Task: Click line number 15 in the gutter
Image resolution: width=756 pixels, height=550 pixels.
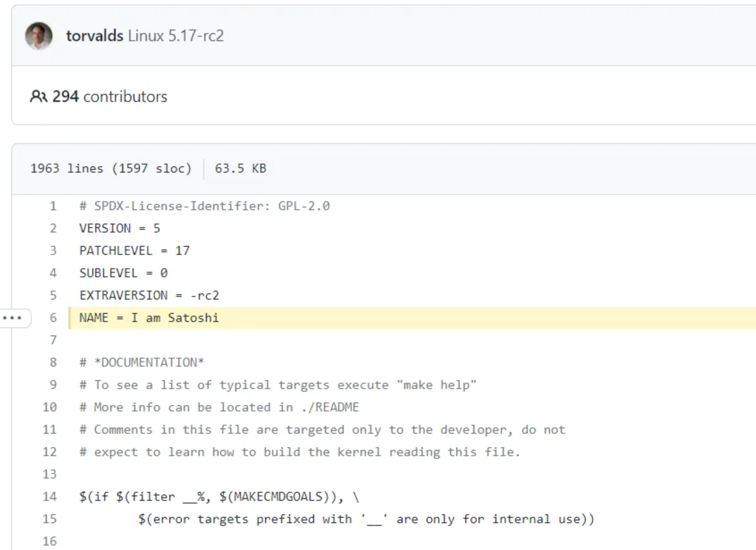Action: click(x=50, y=519)
